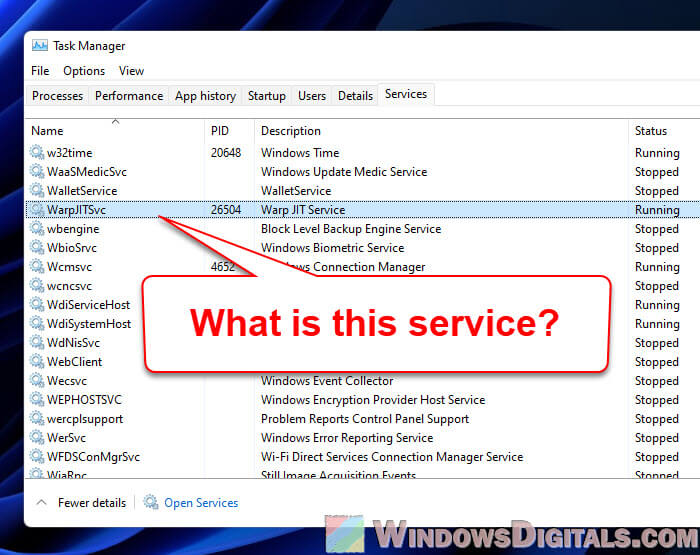This screenshot has width=700, height=555.
Task: Select the WdNisSvc service name
Action: [73, 343]
